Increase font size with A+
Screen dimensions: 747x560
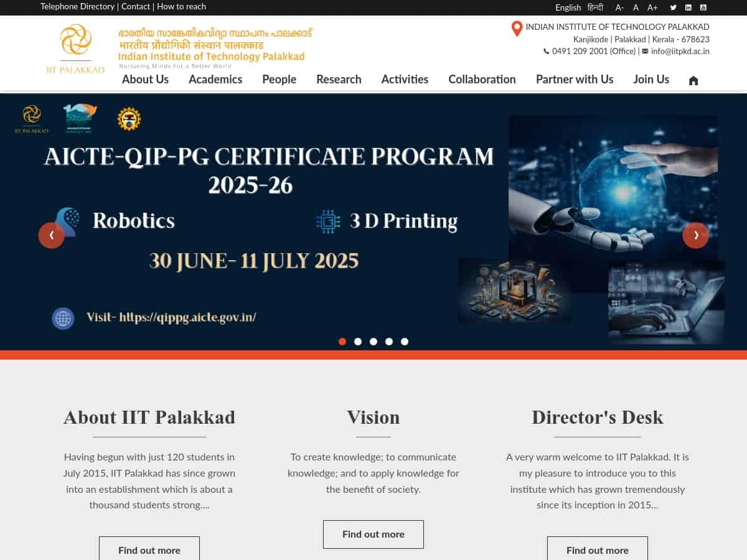click(x=652, y=7)
